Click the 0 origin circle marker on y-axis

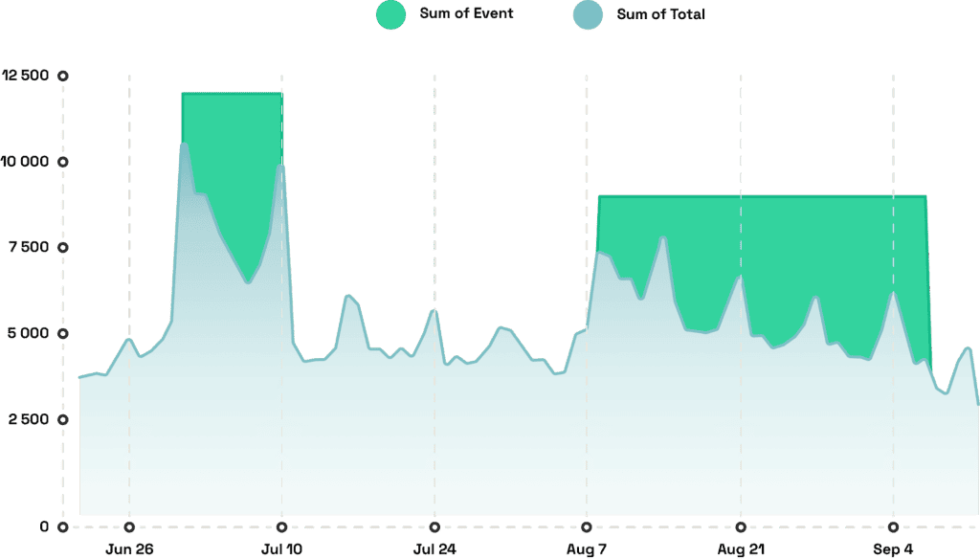(63, 525)
